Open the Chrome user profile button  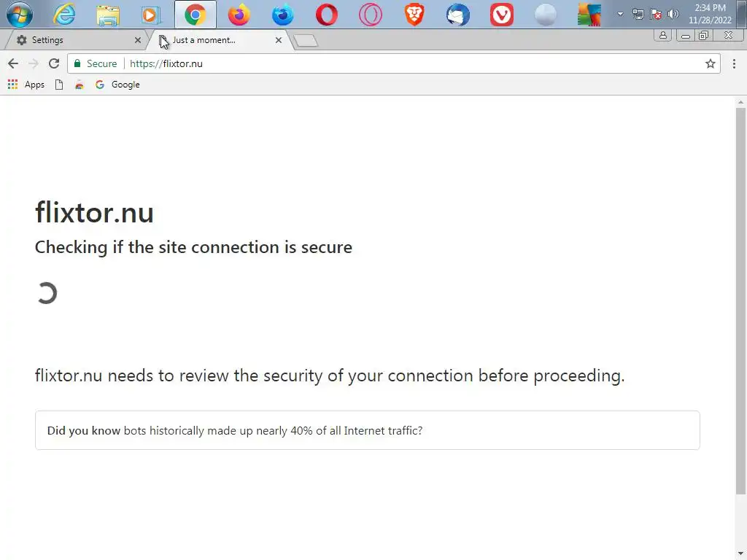pos(662,35)
